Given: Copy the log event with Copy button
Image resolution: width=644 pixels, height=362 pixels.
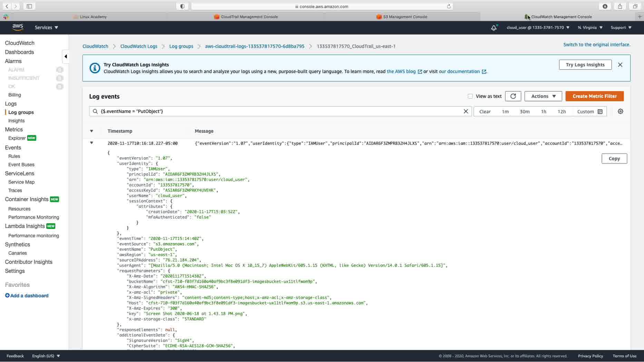Looking at the screenshot, I should pyautogui.click(x=614, y=159).
